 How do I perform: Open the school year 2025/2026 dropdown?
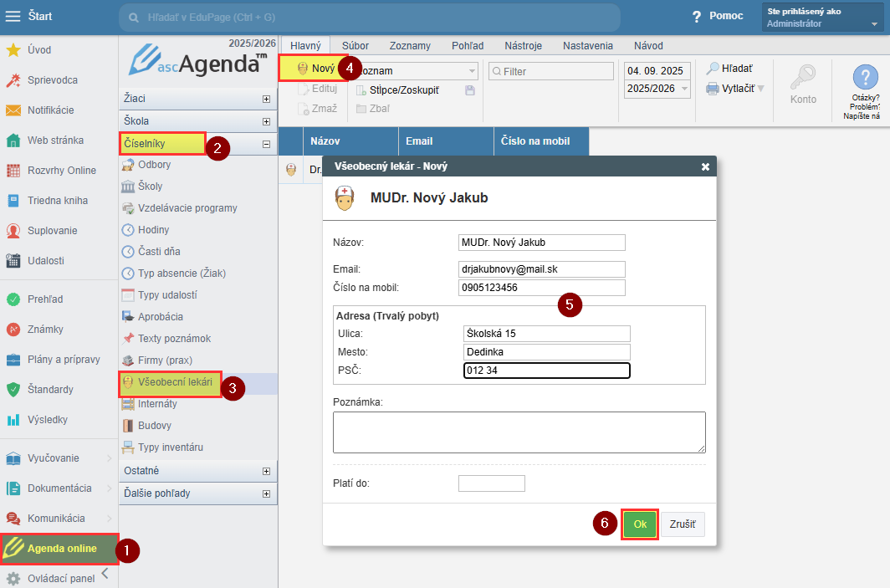(x=657, y=88)
